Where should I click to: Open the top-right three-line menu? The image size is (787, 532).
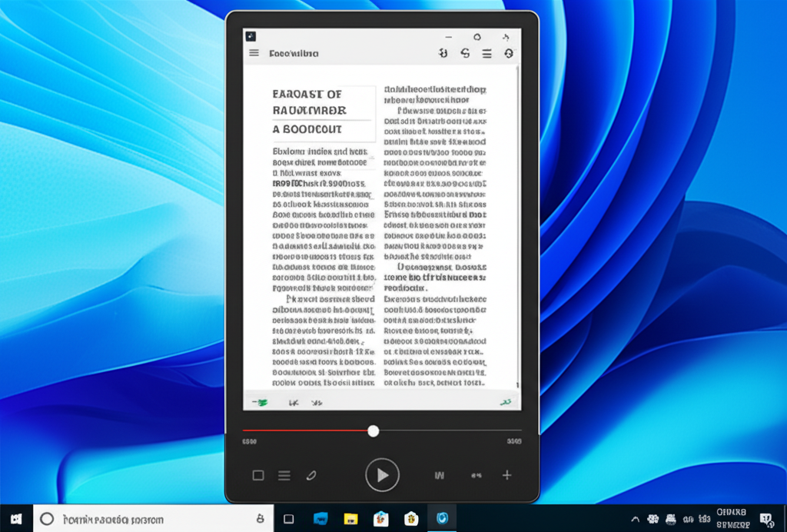[x=488, y=54]
